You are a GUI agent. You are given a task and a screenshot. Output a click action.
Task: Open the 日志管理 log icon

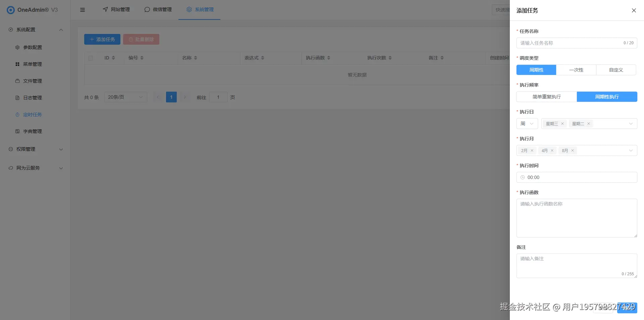[17, 98]
